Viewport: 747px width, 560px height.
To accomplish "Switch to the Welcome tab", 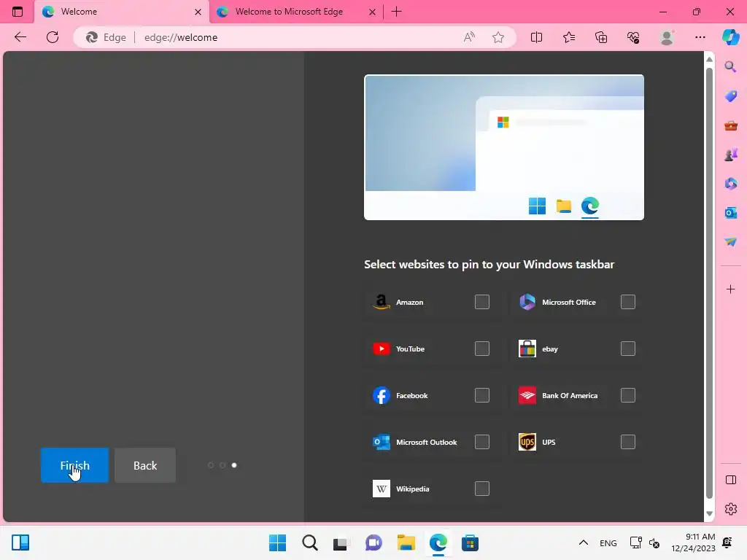I will click(x=121, y=12).
